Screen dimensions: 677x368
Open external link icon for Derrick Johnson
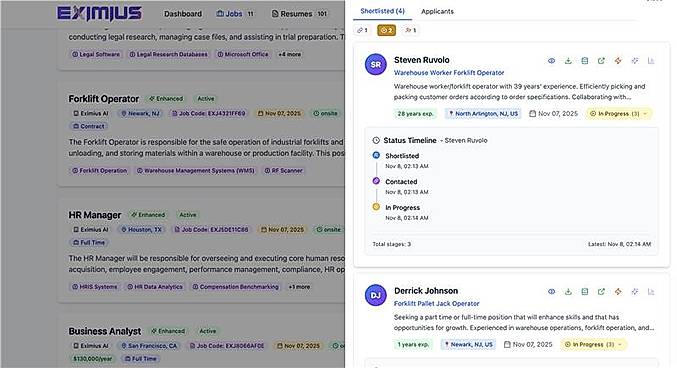tap(601, 292)
